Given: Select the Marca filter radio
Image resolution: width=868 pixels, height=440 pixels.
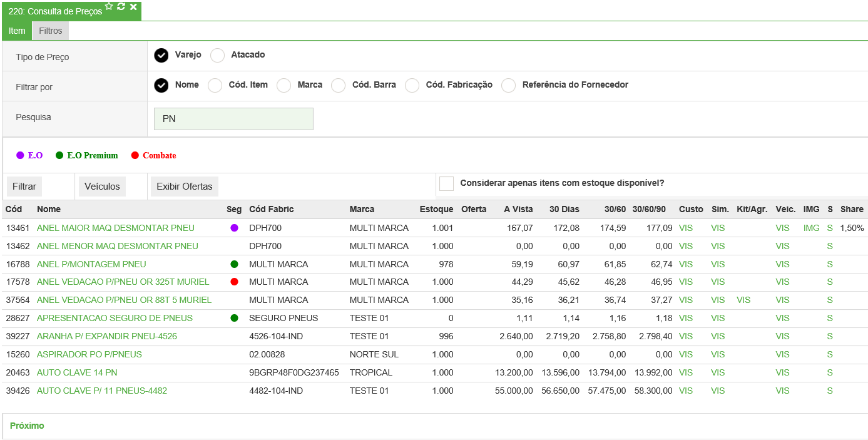Looking at the screenshot, I should [283, 85].
